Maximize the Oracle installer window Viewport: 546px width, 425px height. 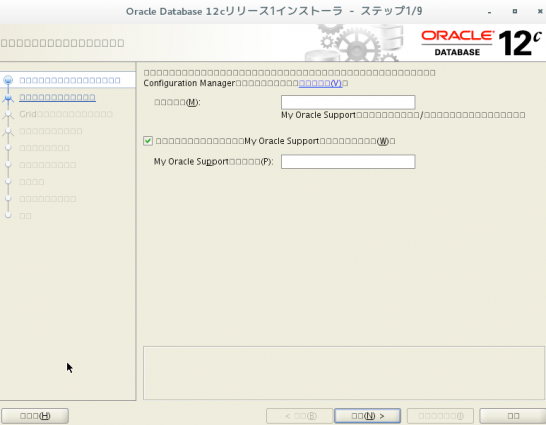pos(515,11)
